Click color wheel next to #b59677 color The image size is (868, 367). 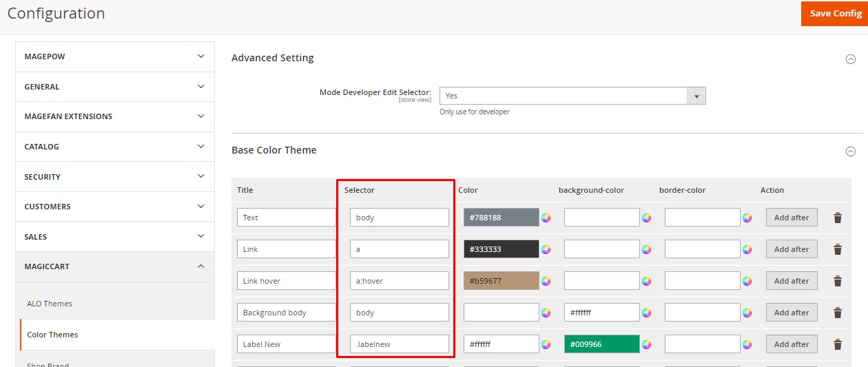[x=546, y=281]
